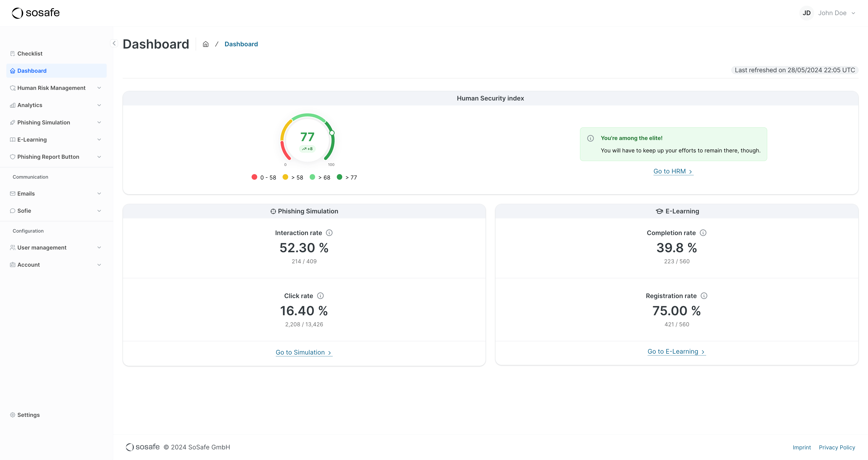The image size is (868, 460).
Task: Click the sosafe logo in the header
Action: coord(36,13)
